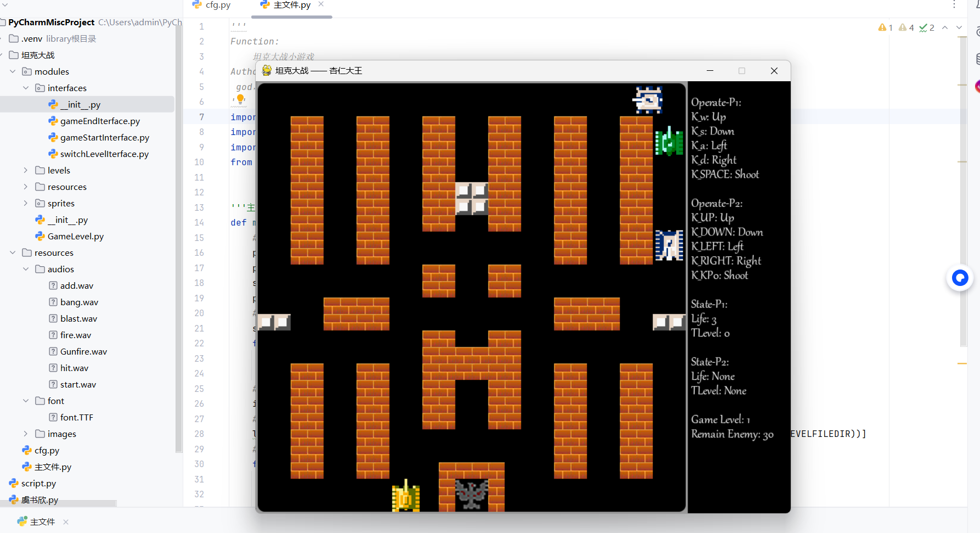Viewport: 980px width, 533px height.
Task: Open the 主文件 run tab at bottom
Action: [x=36, y=521]
